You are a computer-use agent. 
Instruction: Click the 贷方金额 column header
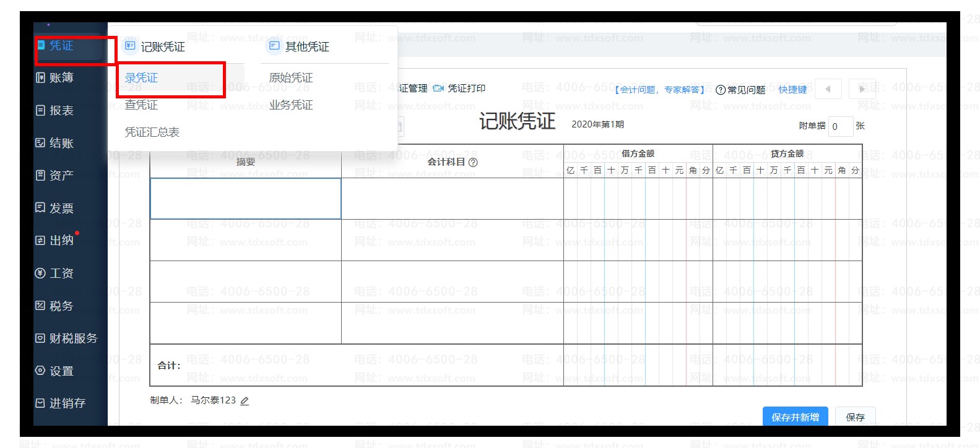787,153
